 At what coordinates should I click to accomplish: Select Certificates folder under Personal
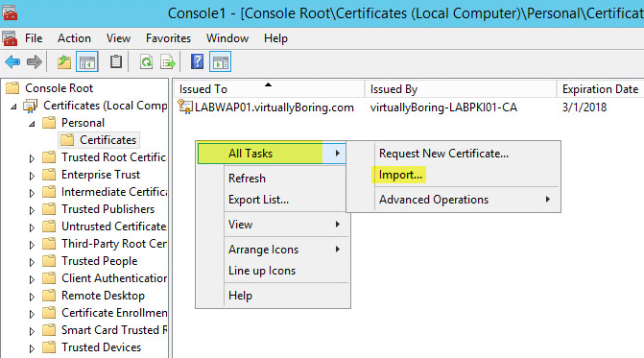click(99, 139)
